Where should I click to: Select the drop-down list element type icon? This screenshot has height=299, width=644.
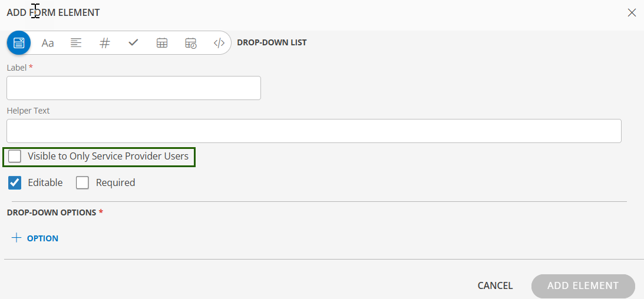click(x=19, y=43)
